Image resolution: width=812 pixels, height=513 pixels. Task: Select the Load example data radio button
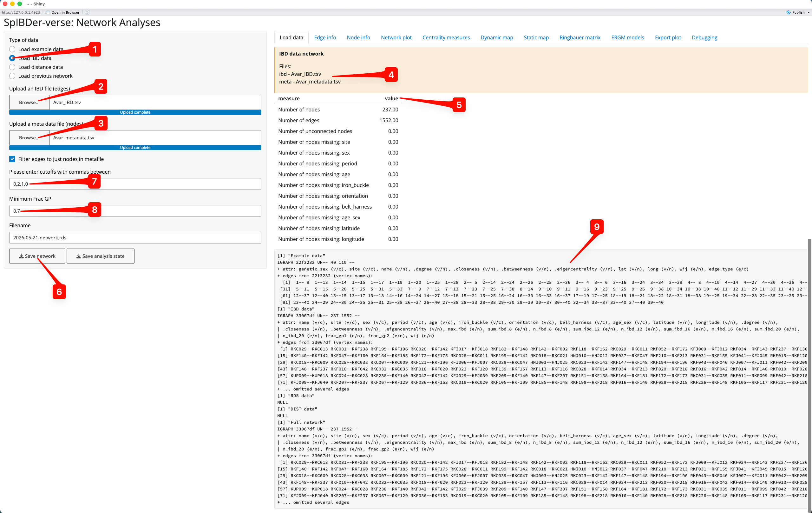coord(12,49)
